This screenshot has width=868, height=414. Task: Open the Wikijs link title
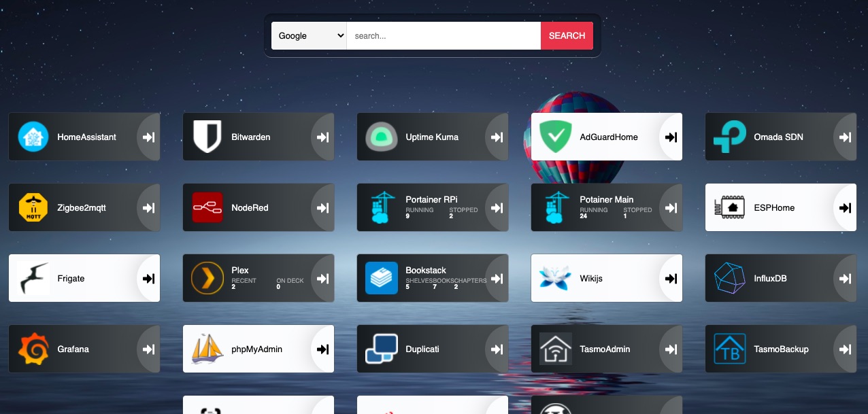[x=591, y=278]
